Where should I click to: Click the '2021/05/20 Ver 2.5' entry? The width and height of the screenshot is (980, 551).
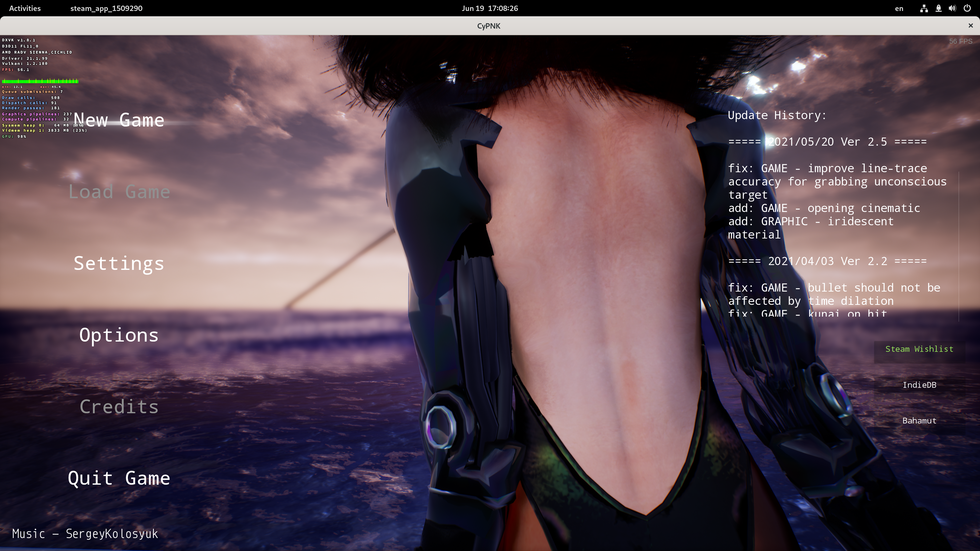(x=827, y=142)
